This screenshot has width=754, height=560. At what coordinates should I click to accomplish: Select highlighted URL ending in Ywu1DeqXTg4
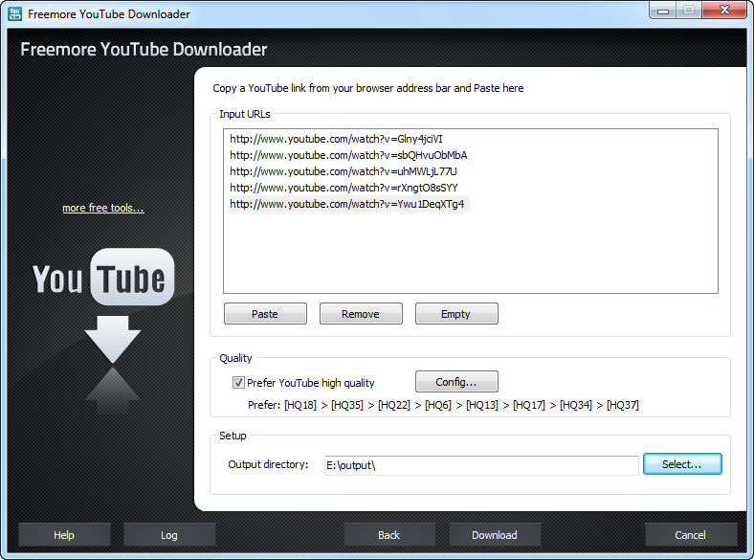point(348,204)
